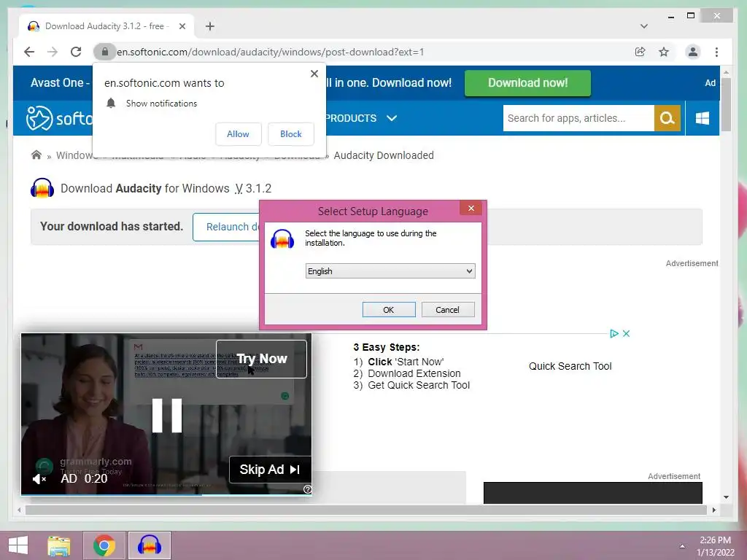Click Try Now in video ad
Viewport: 747px width, 560px height.
click(x=262, y=359)
